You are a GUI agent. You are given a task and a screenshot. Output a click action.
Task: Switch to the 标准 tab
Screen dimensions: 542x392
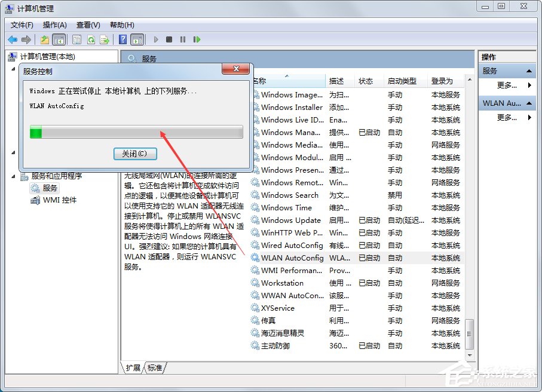154,368
